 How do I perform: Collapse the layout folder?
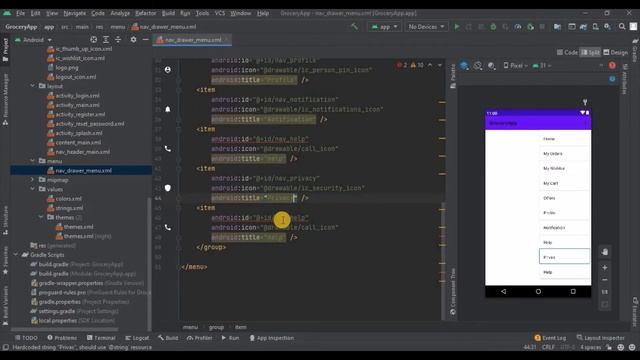(33, 86)
